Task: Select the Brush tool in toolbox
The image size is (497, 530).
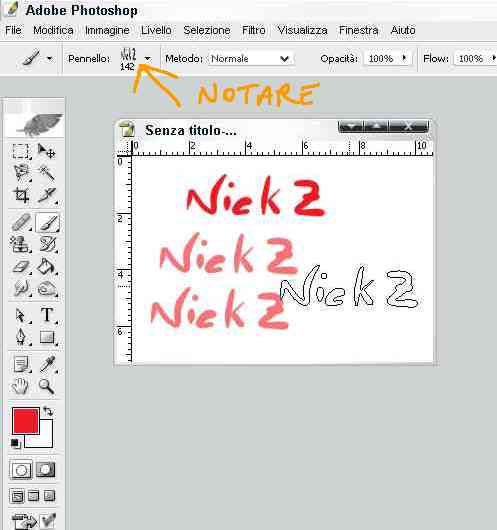Action: (48, 223)
